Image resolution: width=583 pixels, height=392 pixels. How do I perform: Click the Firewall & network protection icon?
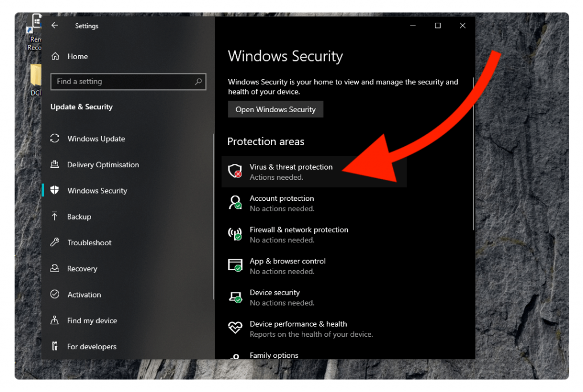pos(235,234)
